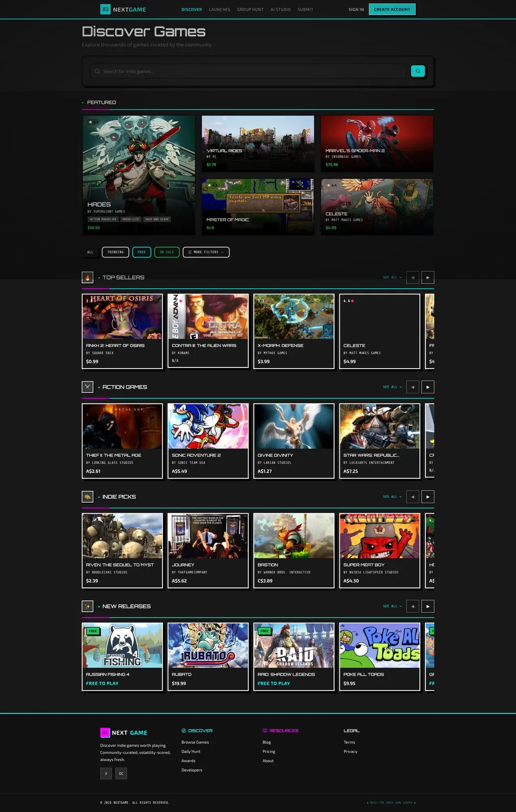516x812 pixels.
Task: Open Divine Divinity game card
Action: click(294, 441)
